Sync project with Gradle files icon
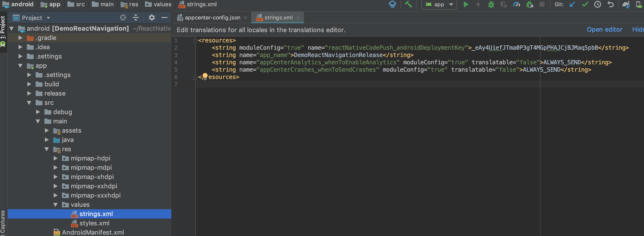Screen dimensions: 644x236 (x=626, y=5)
